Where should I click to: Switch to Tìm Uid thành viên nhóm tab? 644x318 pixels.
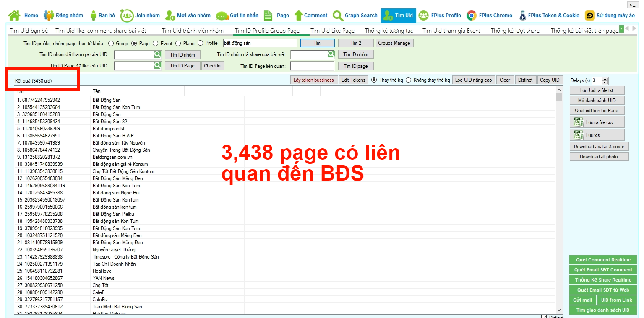click(193, 31)
